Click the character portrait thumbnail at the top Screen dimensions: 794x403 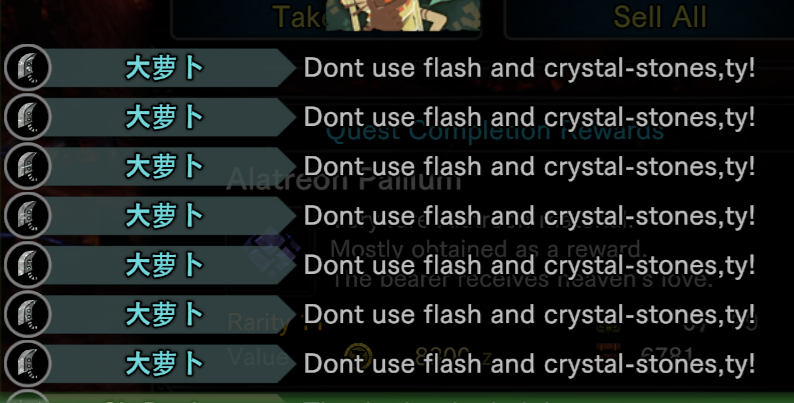pyautogui.click(x=403, y=15)
